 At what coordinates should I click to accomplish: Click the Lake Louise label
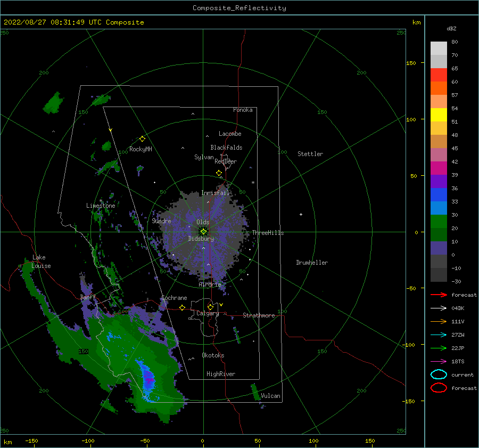tap(41, 262)
